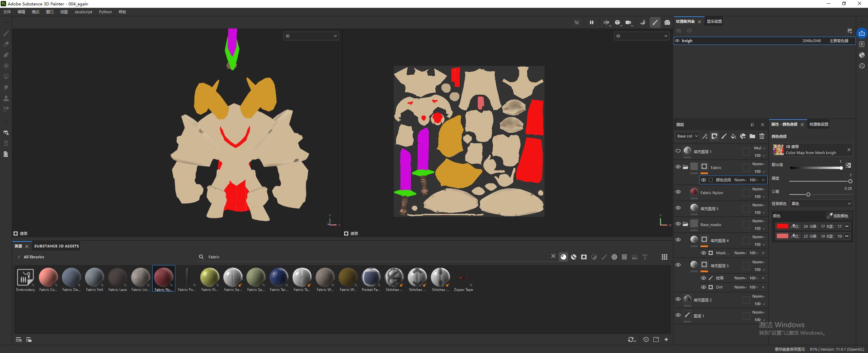Click the Iray croissant render icon
Viewport: 868px width, 353px height.
click(x=643, y=23)
